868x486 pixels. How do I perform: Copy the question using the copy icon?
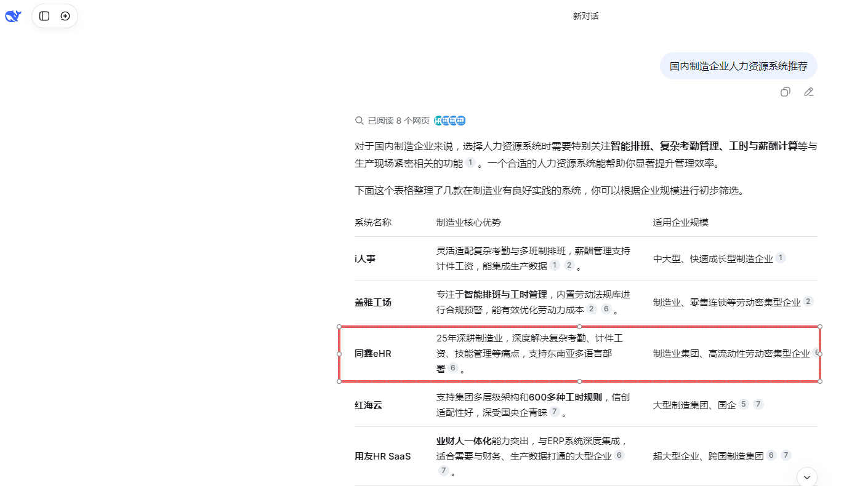pos(785,92)
